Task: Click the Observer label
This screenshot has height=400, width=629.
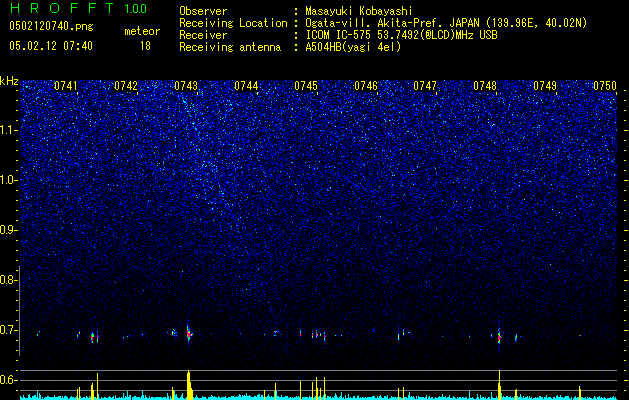Action: [x=203, y=11]
